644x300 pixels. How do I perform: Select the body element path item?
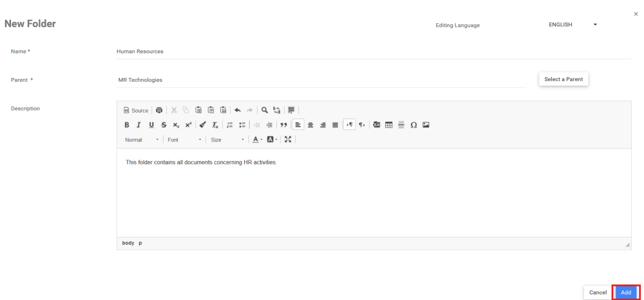click(x=128, y=243)
